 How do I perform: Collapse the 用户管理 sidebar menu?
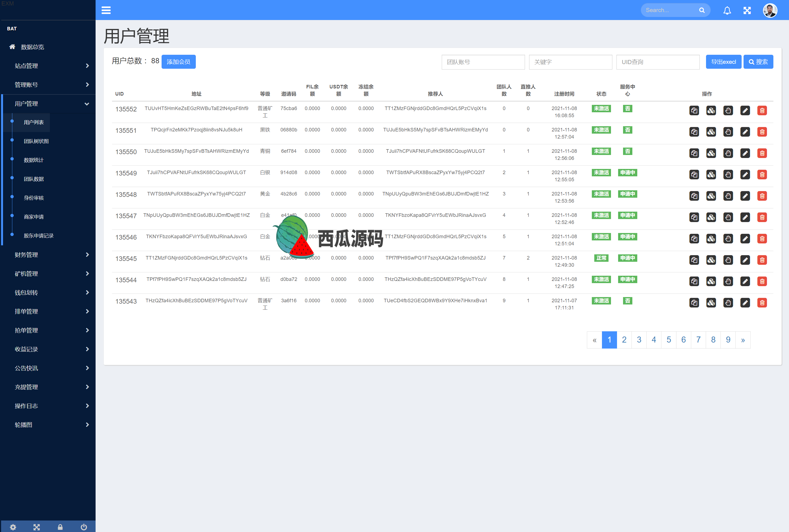(x=48, y=104)
